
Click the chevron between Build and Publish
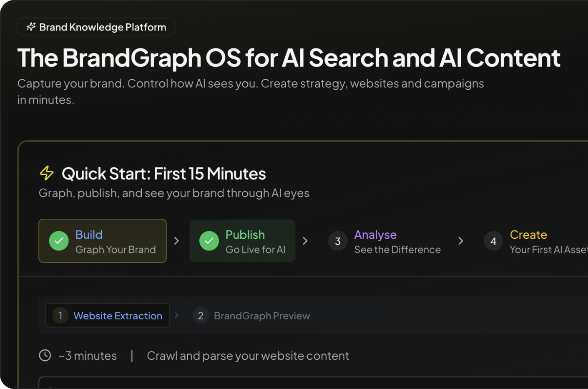[176, 241]
